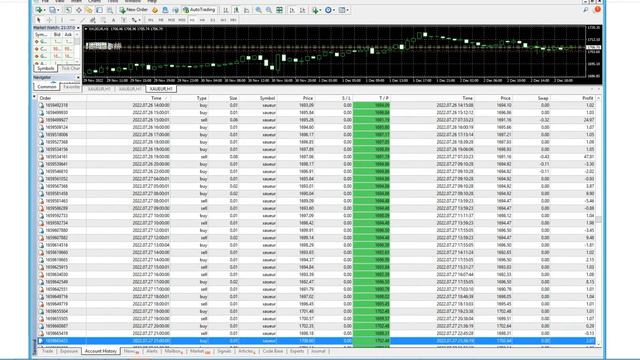Switch chart to candlesticks mode
The height and width of the screenshot is (360, 640).
(x=236, y=10)
